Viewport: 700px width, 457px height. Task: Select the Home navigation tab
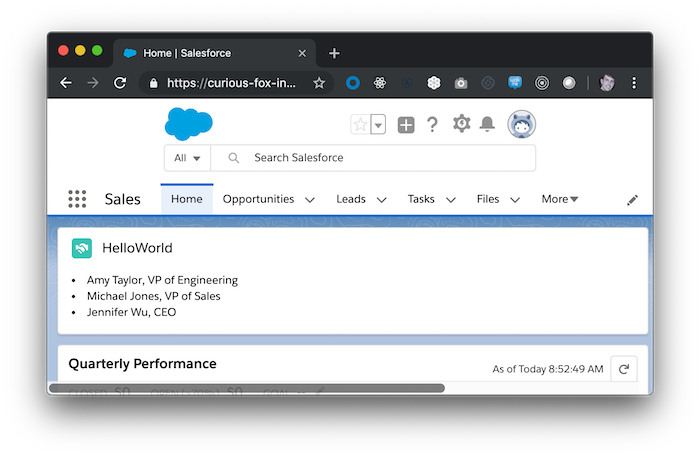click(187, 199)
